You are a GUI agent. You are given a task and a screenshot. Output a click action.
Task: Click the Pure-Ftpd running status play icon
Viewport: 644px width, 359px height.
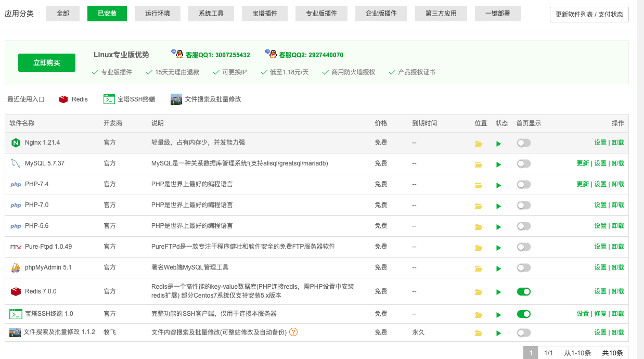pos(499,248)
